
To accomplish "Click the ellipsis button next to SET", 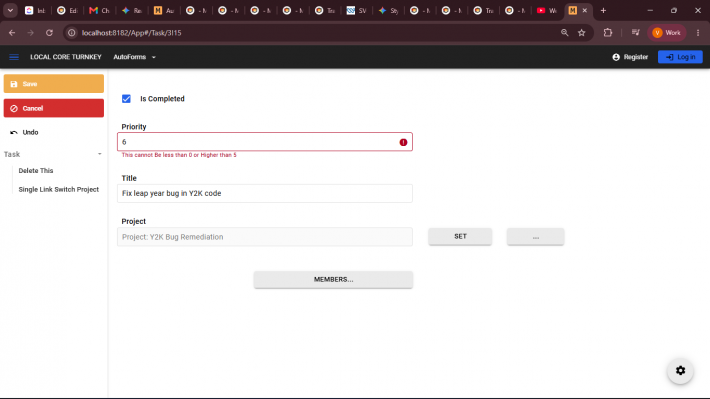I will (536, 237).
